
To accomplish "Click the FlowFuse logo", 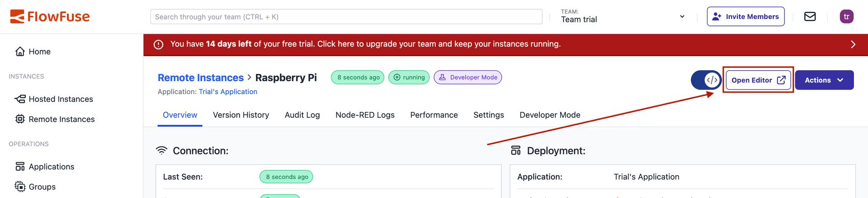I will click(50, 17).
